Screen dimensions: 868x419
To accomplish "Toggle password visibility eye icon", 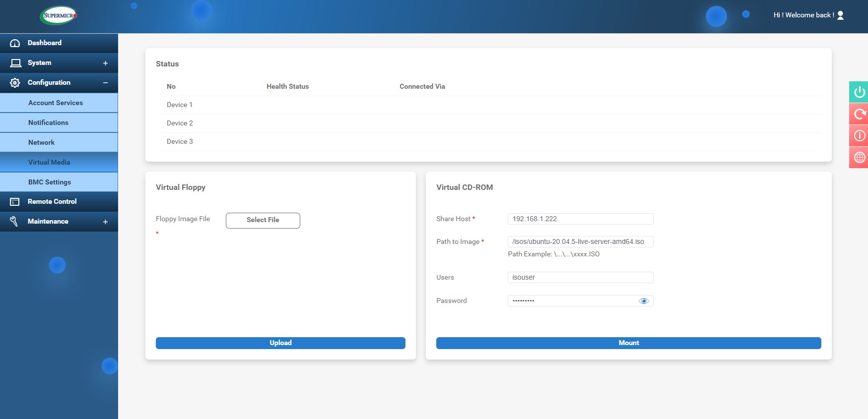I will tap(643, 301).
